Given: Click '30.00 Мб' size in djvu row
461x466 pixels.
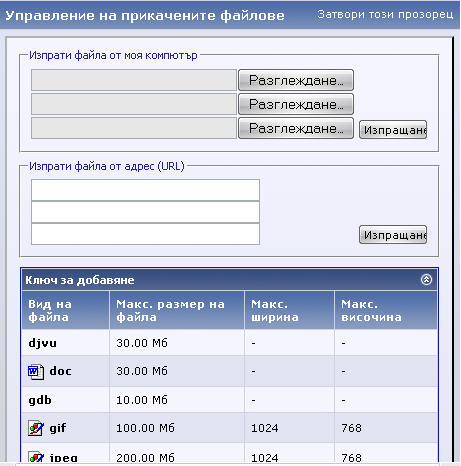Looking at the screenshot, I should click(x=142, y=343).
